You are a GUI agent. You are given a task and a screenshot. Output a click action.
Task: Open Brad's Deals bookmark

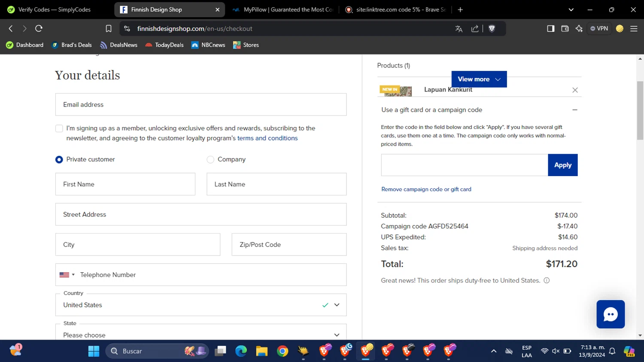coord(72,45)
